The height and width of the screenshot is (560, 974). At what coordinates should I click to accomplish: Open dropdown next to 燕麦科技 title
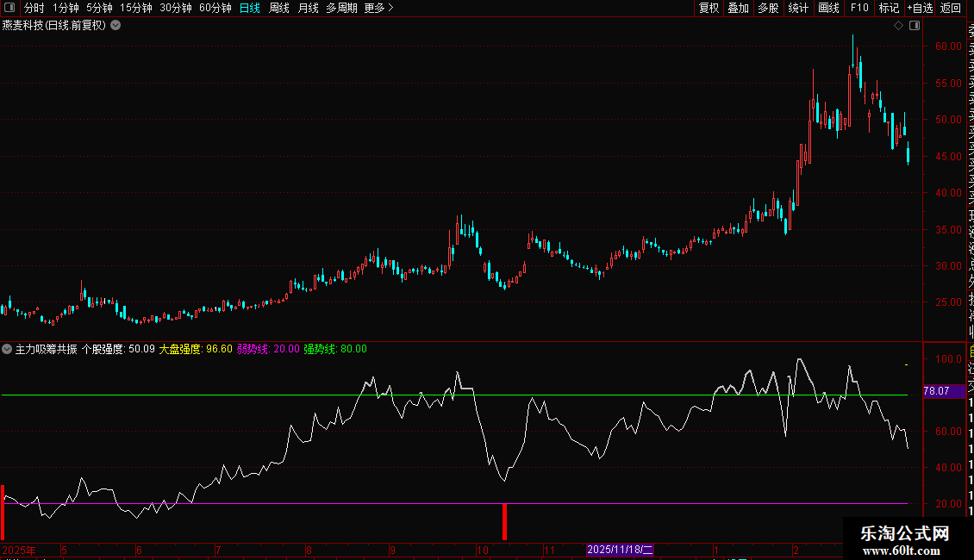[x=116, y=26]
